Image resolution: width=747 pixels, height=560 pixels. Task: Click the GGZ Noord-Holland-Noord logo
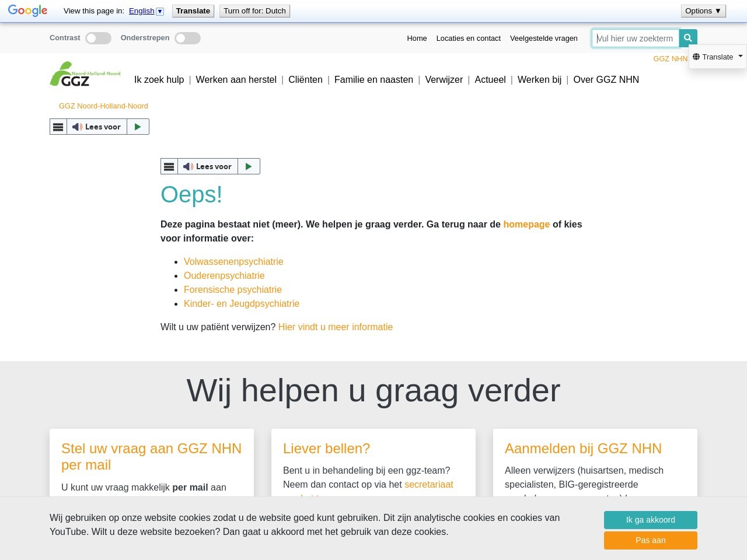pos(85,75)
